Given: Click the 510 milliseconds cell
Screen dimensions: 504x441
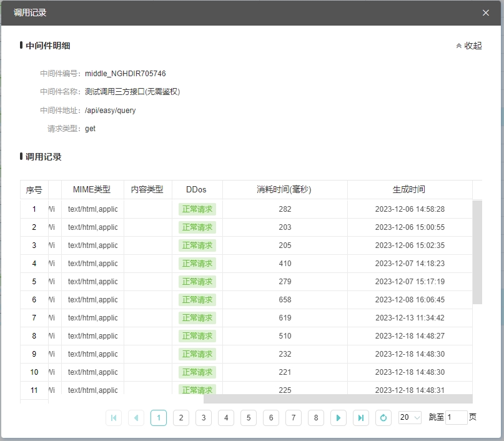Looking at the screenshot, I should [285, 336].
